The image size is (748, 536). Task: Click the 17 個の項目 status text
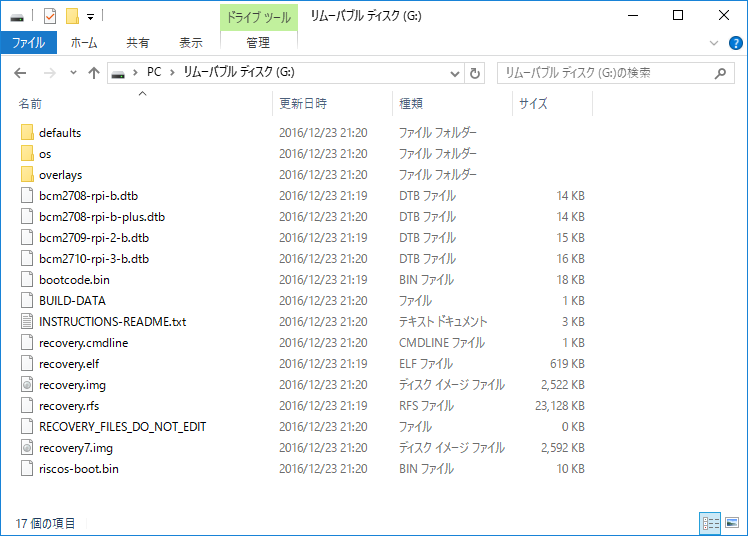click(x=45, y=524)
